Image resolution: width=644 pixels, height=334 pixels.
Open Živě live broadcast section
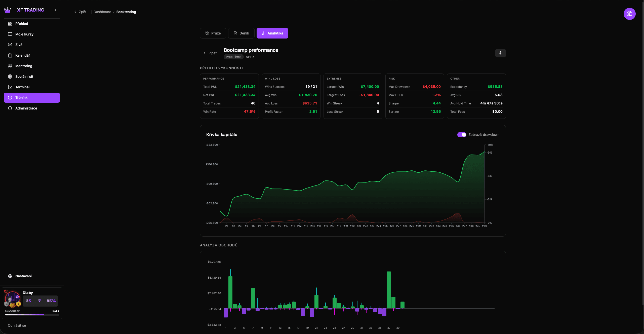pyautogui.click(x=19, y=45)
